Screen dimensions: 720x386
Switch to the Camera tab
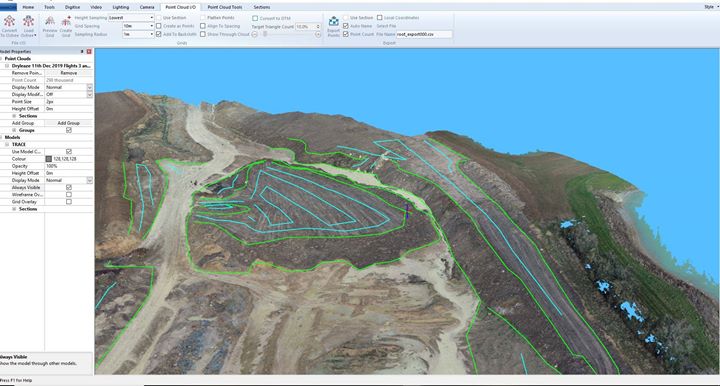tap(147, 7)
